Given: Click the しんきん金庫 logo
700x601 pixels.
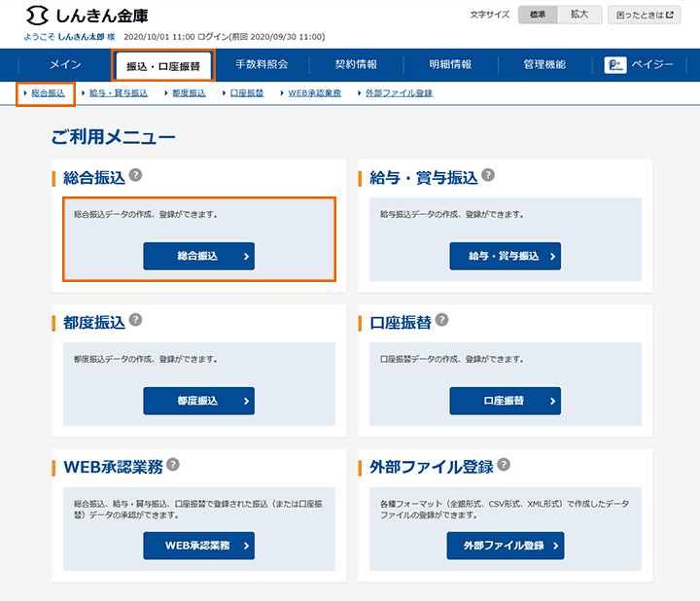Looking at the screenshot, I should pyautogui.click(x=87, y=16).
